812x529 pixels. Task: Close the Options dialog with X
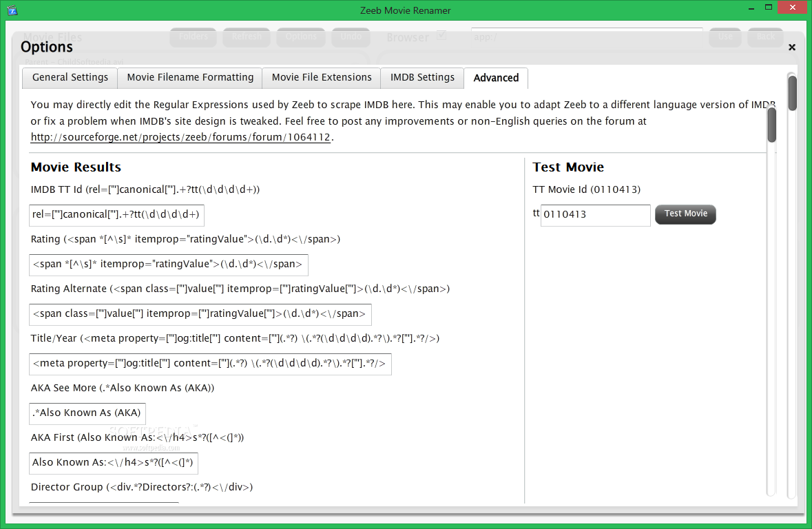click(x=792, y=47)
